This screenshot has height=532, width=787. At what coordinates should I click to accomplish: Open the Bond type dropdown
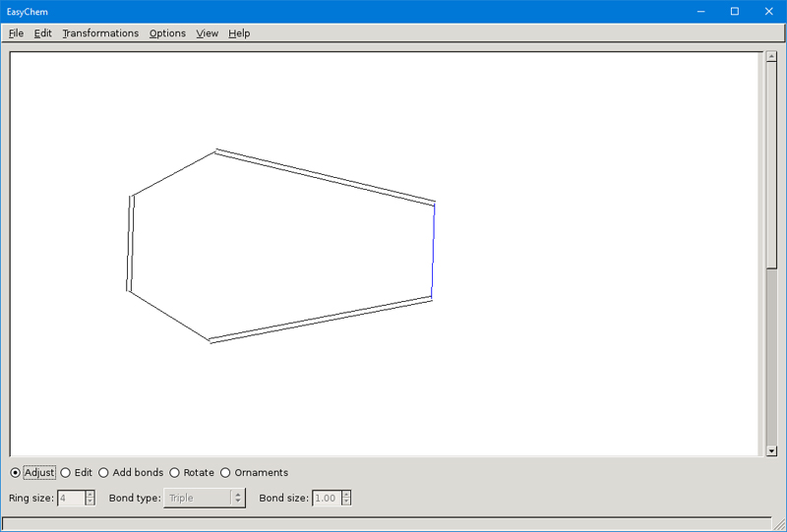point(205,499)
